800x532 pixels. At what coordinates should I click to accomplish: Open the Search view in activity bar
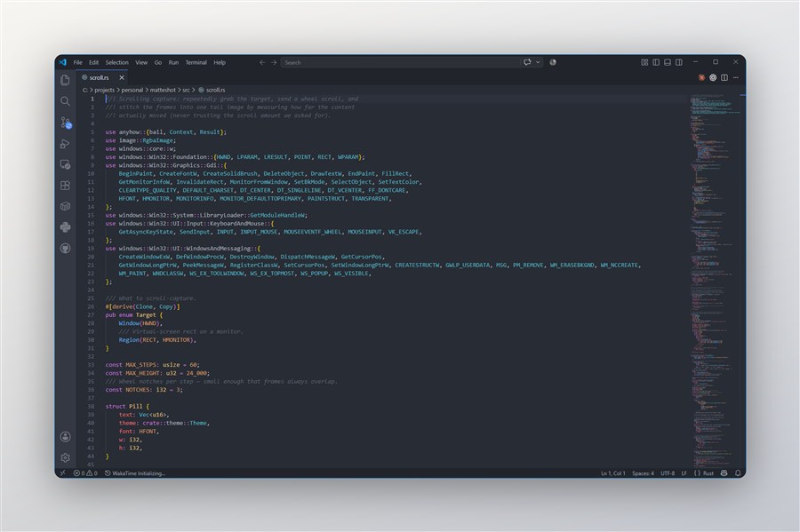point(65,101)
